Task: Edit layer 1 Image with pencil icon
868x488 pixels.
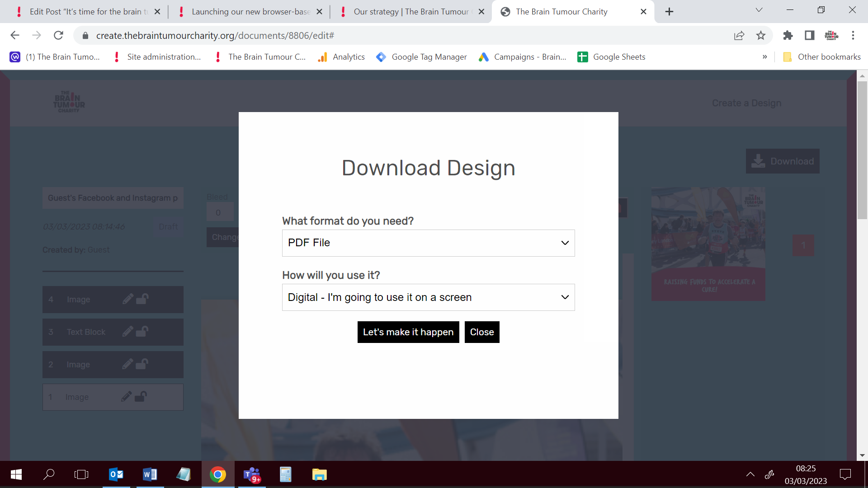Action: pyautogui.click(x=127, y=397)
